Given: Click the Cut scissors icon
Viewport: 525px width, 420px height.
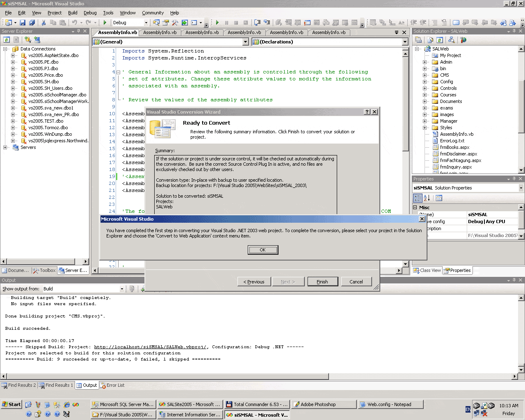Looking at the screenshot, I should click(44, 23).
